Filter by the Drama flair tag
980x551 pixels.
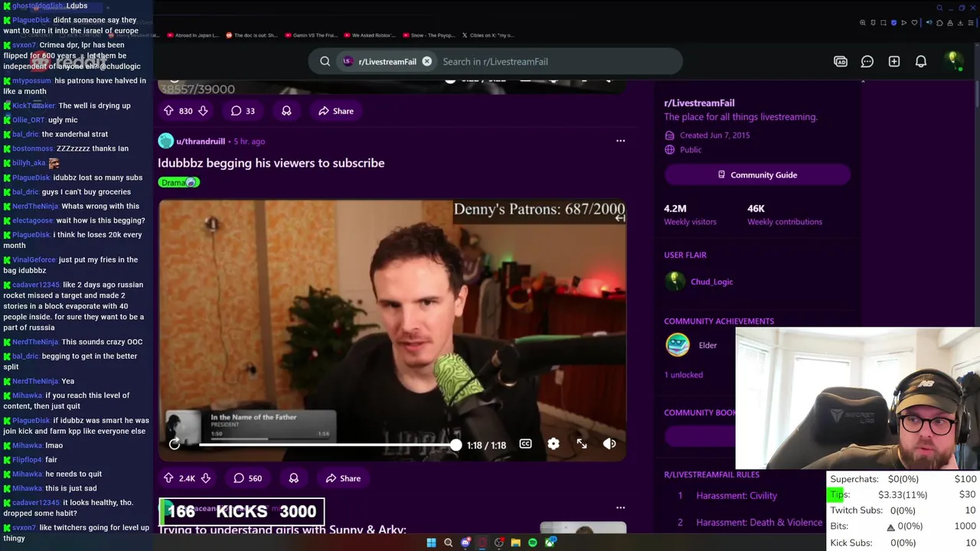tap(179, 182)
